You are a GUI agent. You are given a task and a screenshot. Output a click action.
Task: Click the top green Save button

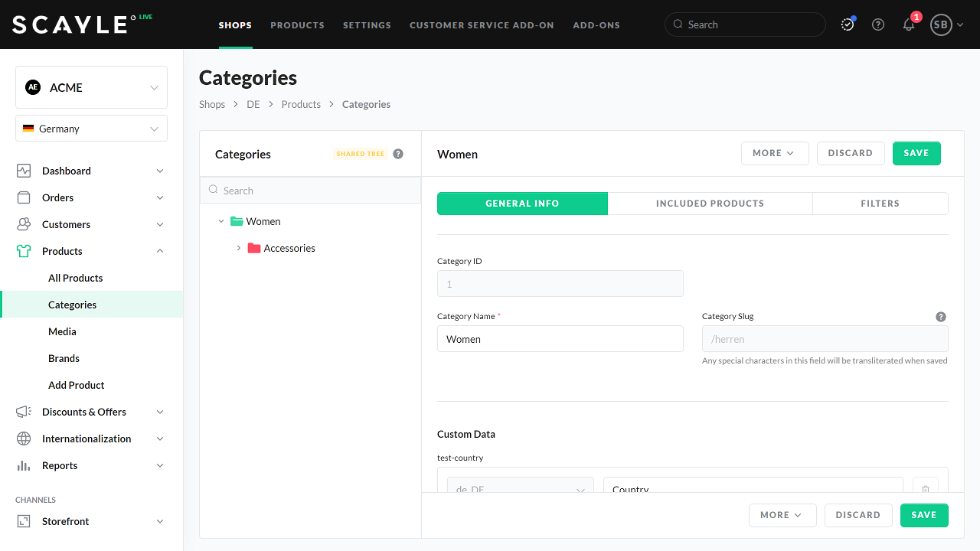tap(916, 153)
